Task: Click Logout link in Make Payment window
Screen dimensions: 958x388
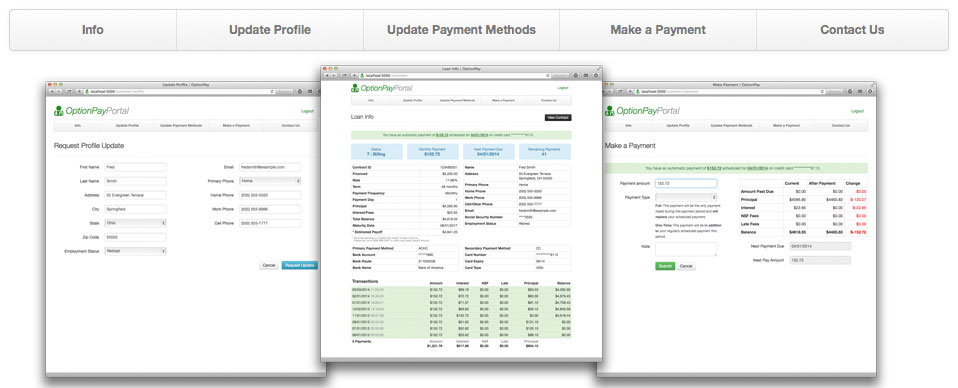Action: coord(858,111)
